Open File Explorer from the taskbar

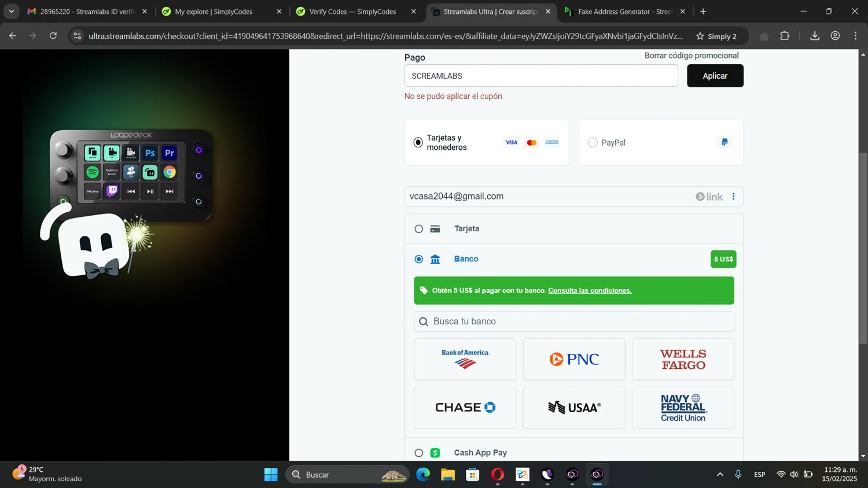pos(448,475)
